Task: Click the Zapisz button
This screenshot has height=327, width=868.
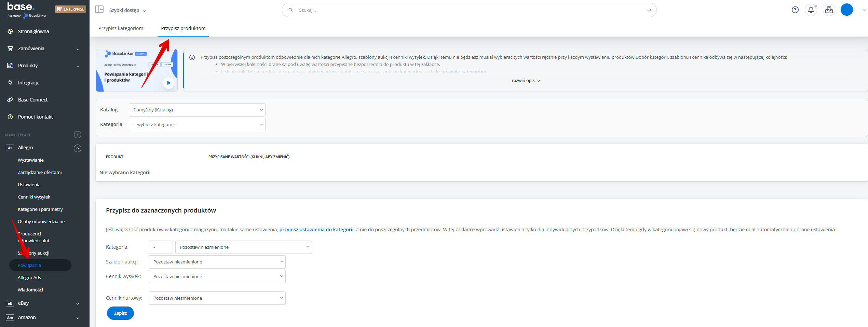Action: point(120,313)
